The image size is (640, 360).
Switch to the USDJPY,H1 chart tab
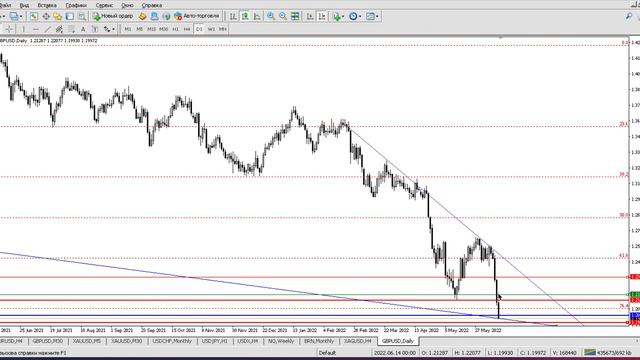coord(215,341)
